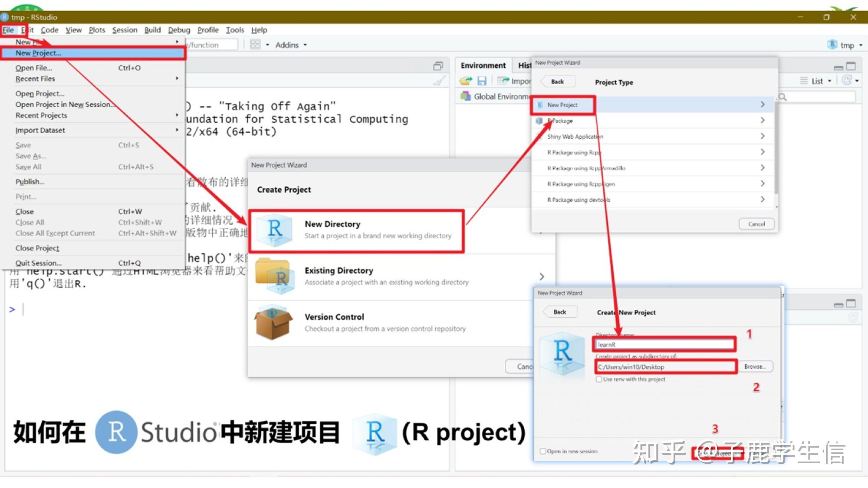The height and width of the screenshot is (488, 868).
Task: Click the Browse button for subdirectory
Action: [x=755, y=367]
